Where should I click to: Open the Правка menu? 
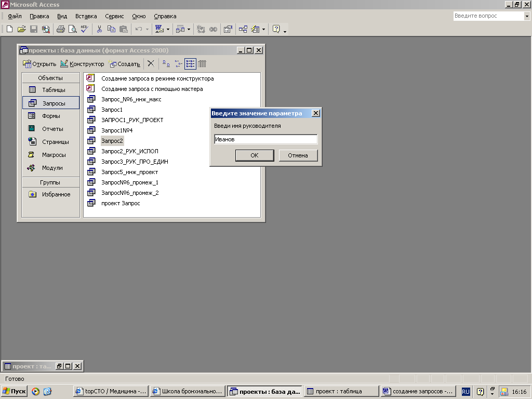(x=39, y=16)
